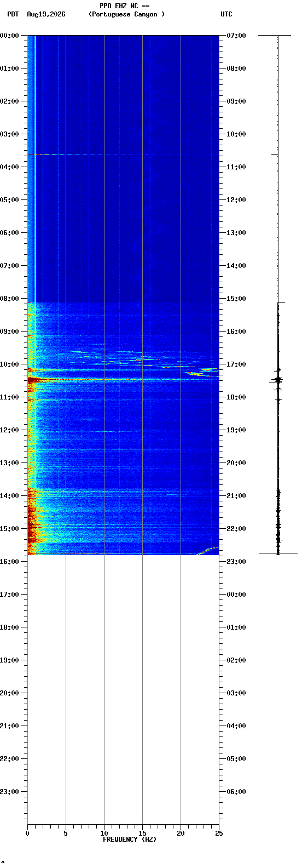
Task: Click the '20' frequency axis tick label
Action: [x=181, y=833]
